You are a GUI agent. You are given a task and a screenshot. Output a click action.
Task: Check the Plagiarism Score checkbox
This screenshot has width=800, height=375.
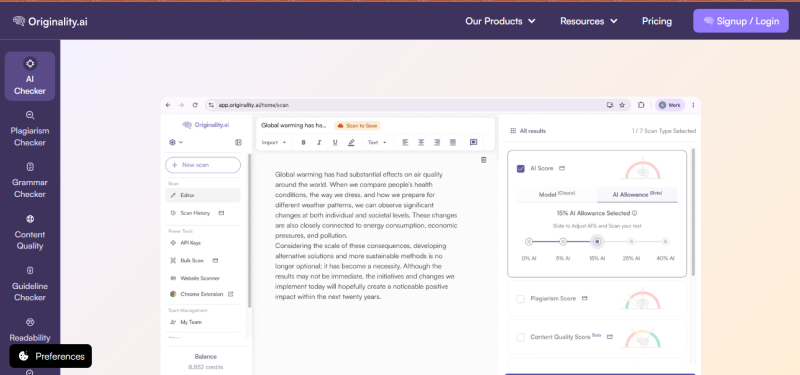521,298
